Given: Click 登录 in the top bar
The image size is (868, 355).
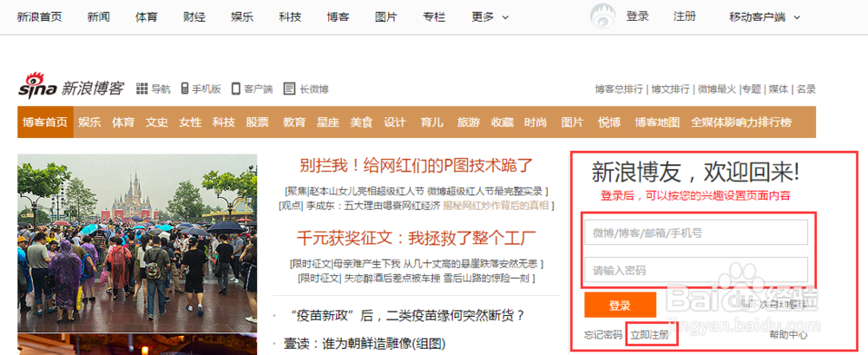Looking at the screenshot, I should coord(638,16).
